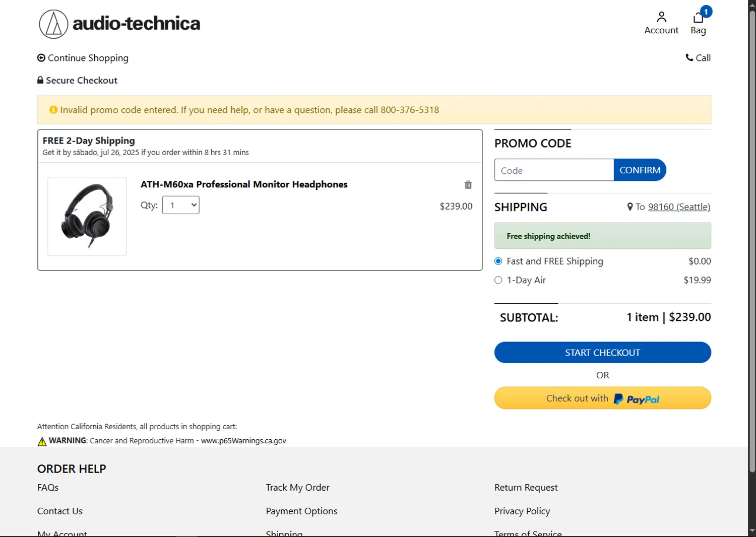Open Contact Us link

[60, 511]
